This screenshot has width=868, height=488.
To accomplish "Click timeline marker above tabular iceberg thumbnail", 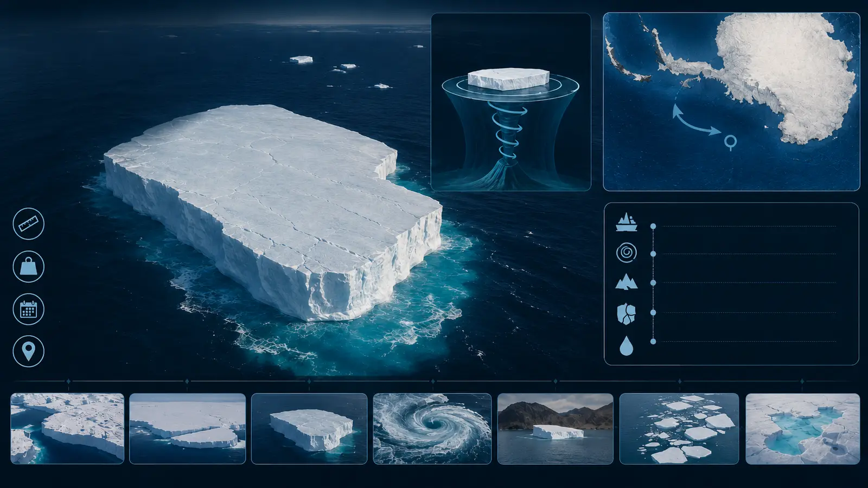I will (x=309, y=382).
